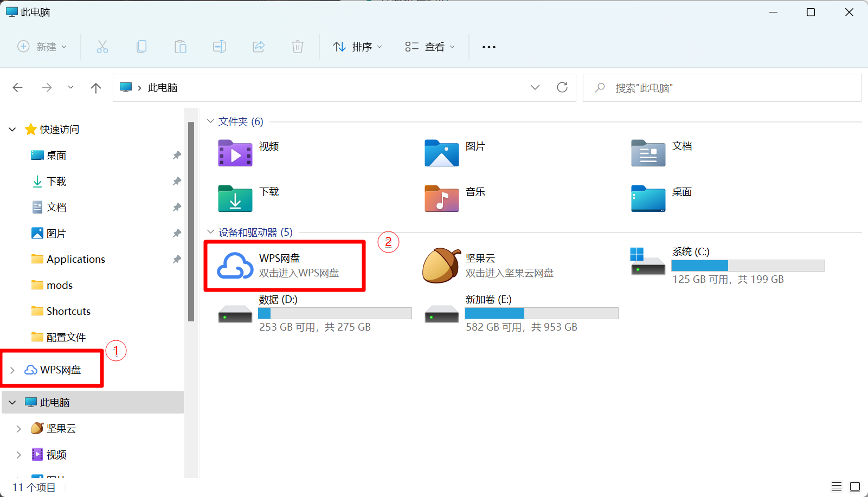Click the Share icon in toolbar
Viewport: 868px width, 497px height.
259,47
